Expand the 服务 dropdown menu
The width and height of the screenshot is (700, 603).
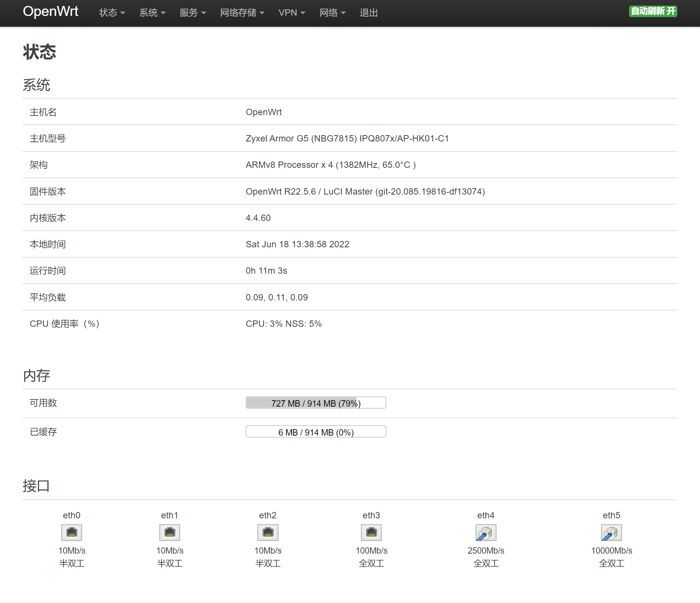point(192,13)
